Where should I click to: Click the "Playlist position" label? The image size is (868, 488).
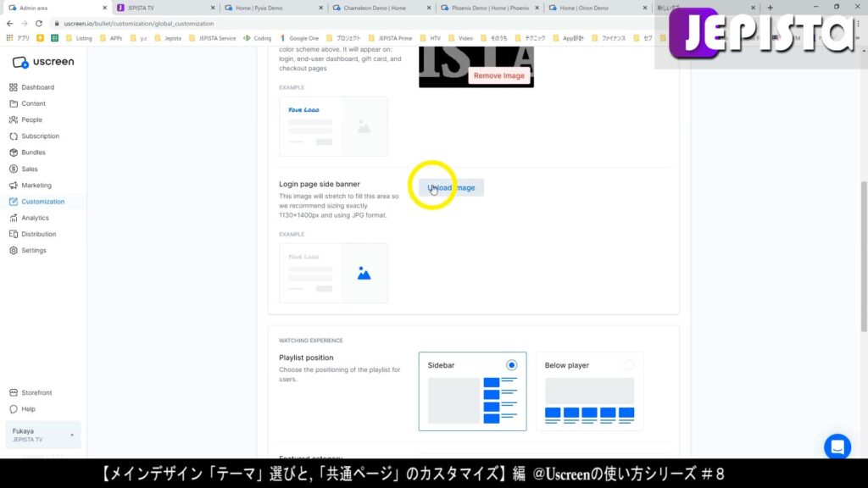tap(306, 358)
